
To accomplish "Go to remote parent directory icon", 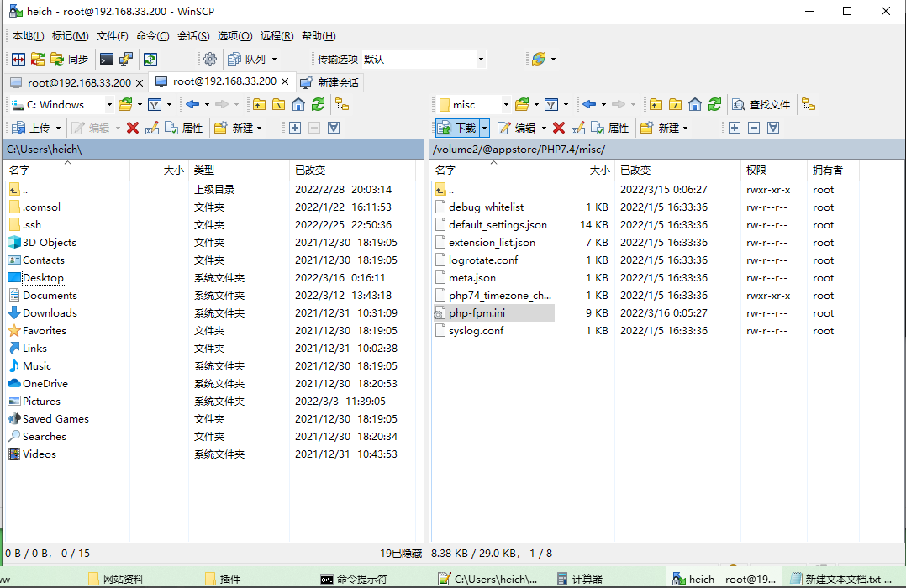I will [656, 104].
